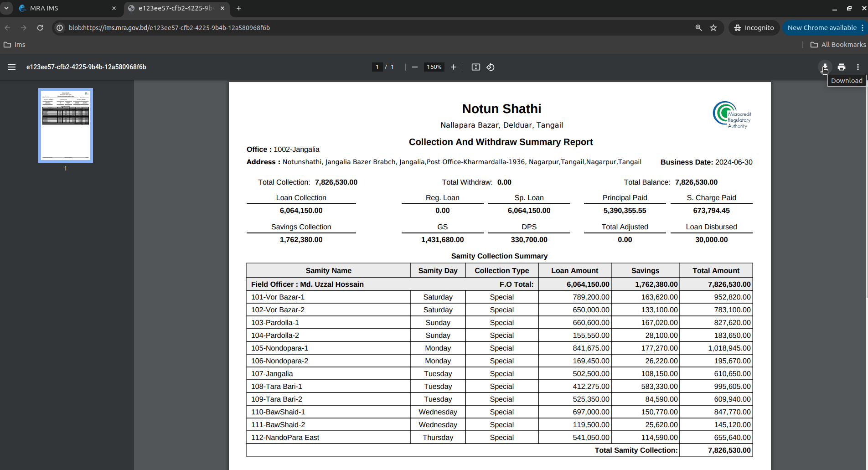Click the Microcredit Regulatory Authority logo

(x=732, y=115)
